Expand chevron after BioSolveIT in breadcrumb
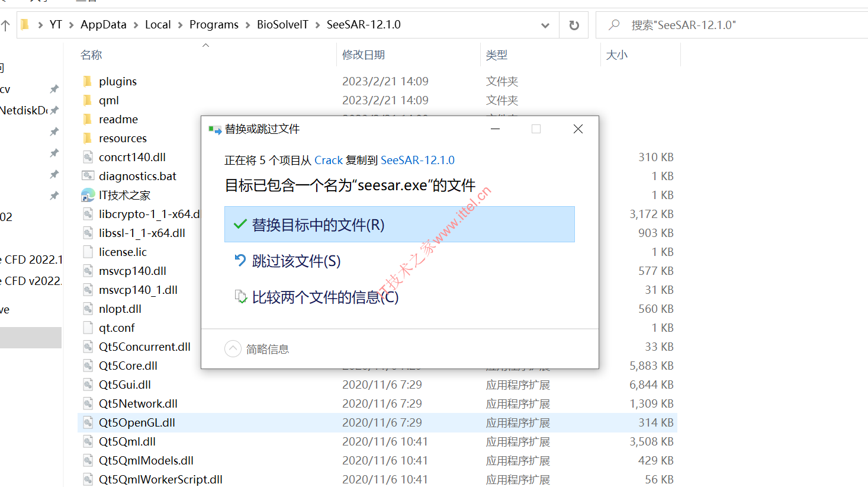The height and width of the screenshot is (487, 868). click(x=317, y=25)
